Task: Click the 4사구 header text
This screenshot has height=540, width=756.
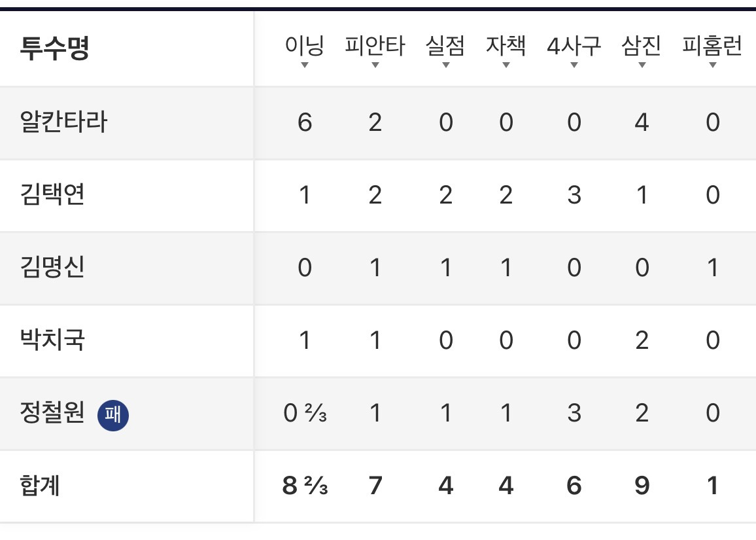Action: tap(574, 46)
